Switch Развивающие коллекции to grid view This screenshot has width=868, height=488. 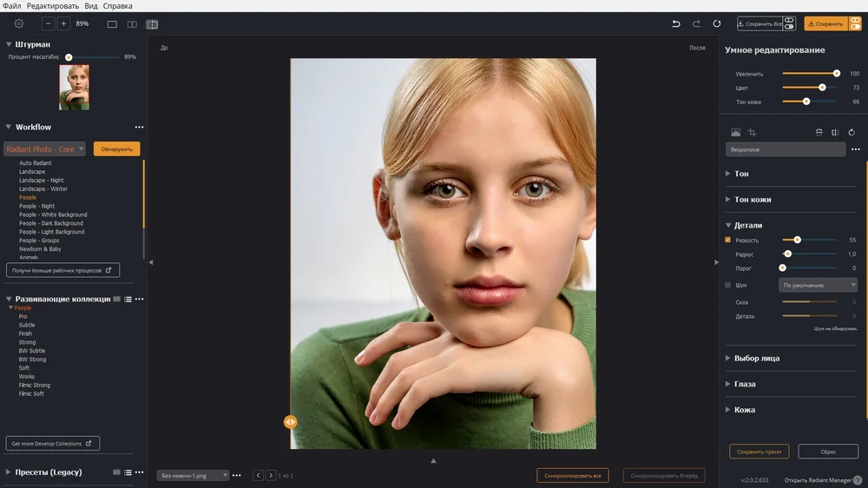[117, 299]
